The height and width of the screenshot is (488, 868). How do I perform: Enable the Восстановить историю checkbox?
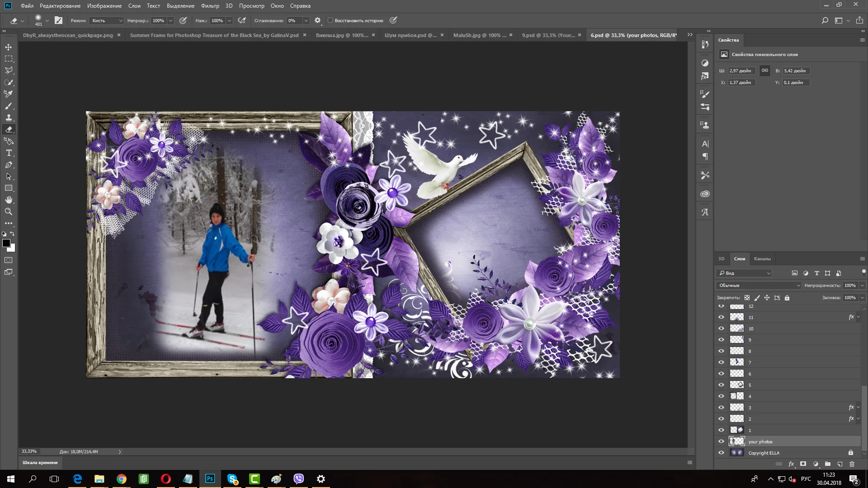coord(330,20)
